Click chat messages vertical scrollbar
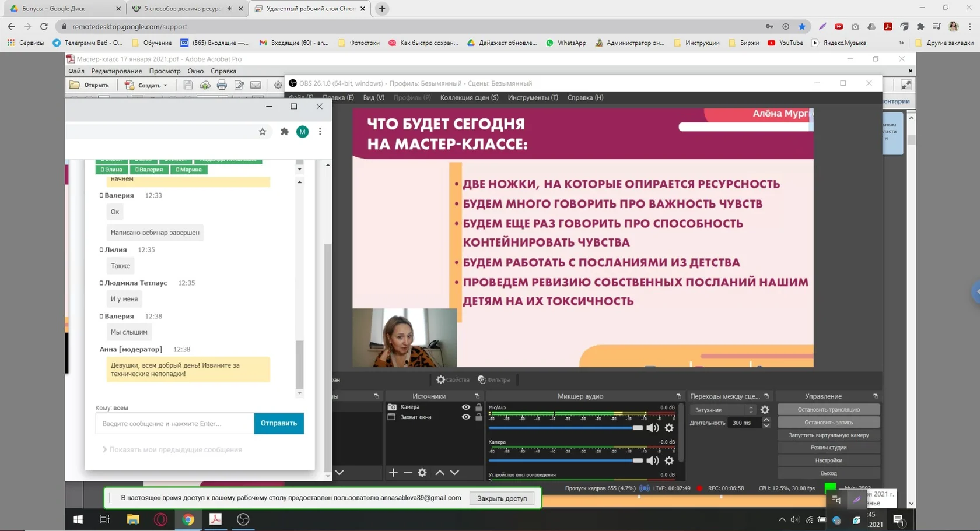 (x=300, y=364)
